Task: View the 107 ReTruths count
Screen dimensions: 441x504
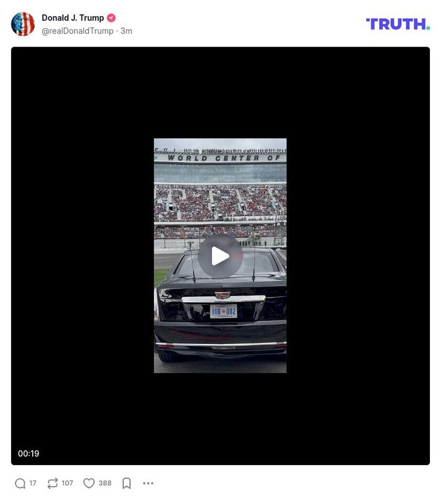Action: pyautogui.click(x=67, y=483)
